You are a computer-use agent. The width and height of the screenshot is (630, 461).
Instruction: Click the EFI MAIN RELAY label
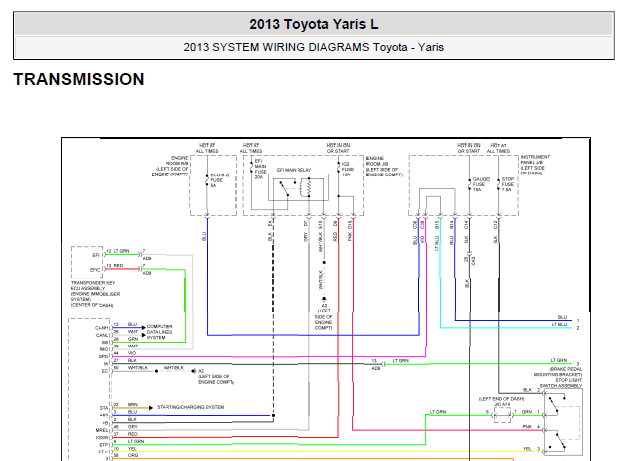coord(294,170)
